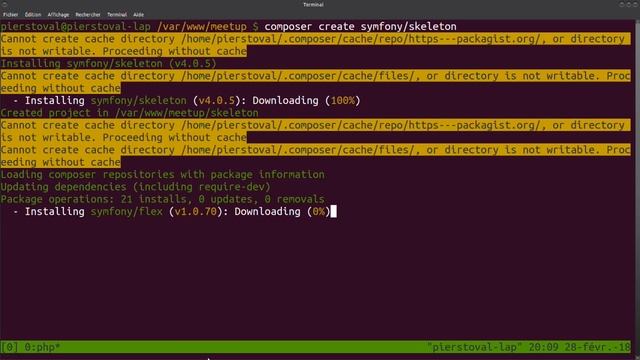
Task: Click the line Updating dependencies (including require-dev)
Action: [136, 187]
